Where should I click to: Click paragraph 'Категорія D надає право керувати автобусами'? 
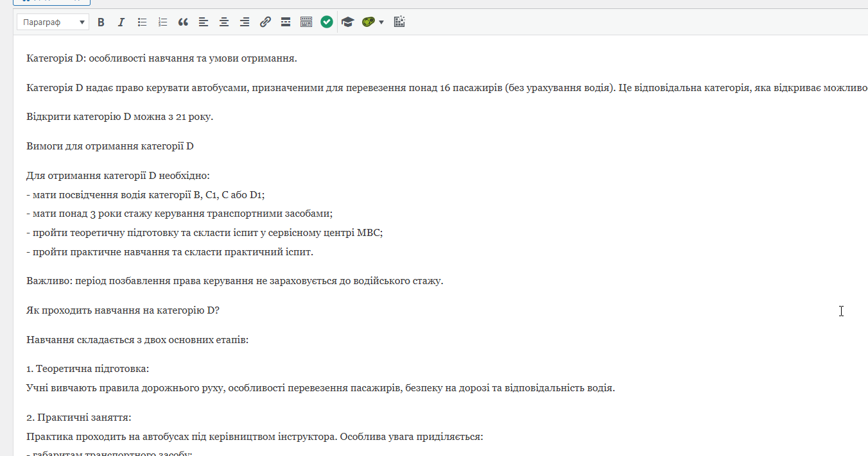447,89
